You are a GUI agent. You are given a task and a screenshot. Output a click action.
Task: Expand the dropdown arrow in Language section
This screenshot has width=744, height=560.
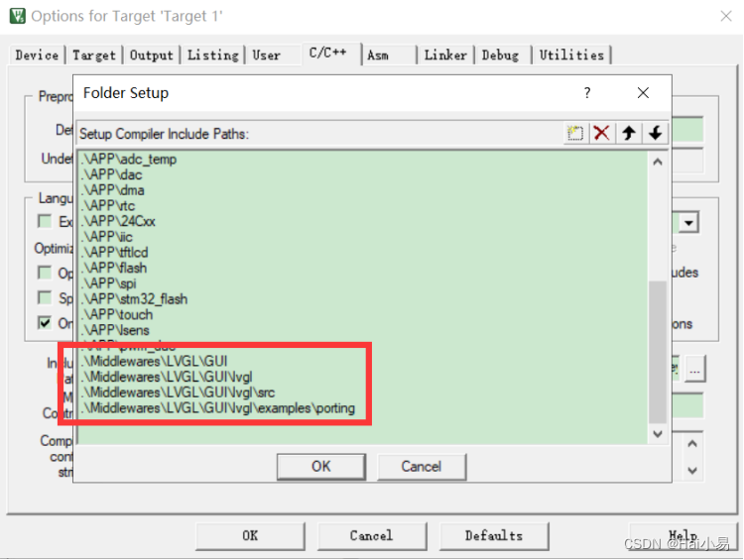(x=688, y=222)
